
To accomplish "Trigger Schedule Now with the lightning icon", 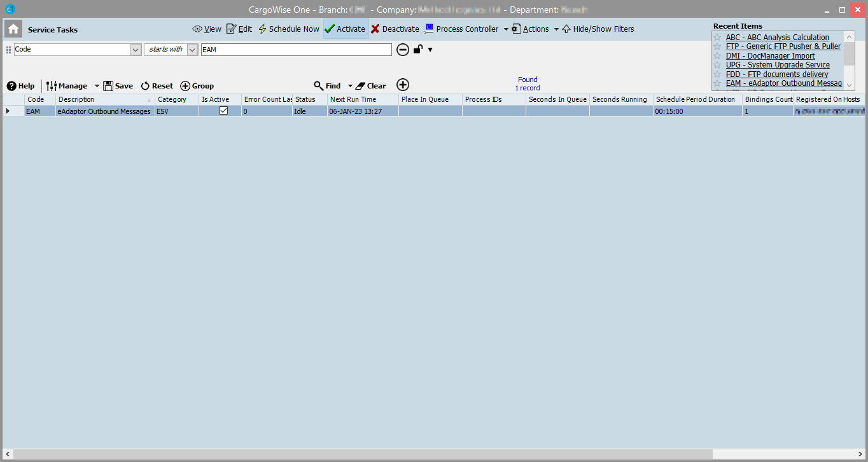I will [262, 29].
